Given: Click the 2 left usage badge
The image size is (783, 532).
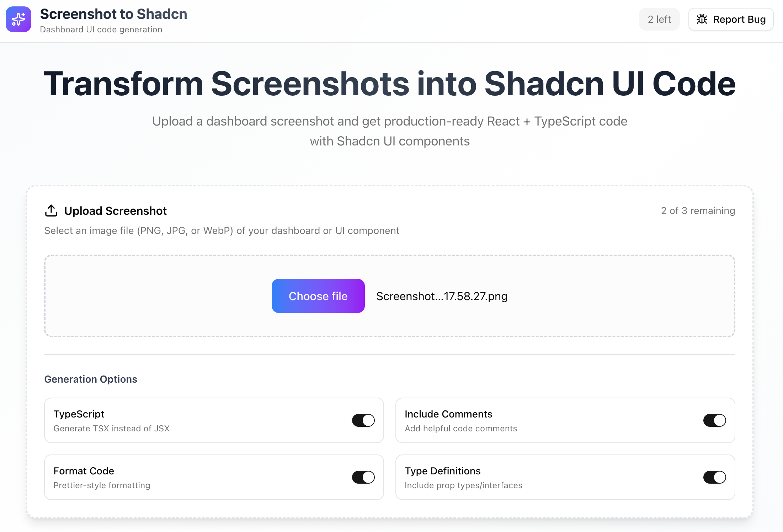Looking at the screenshot, I should click(x=659, y=19).
